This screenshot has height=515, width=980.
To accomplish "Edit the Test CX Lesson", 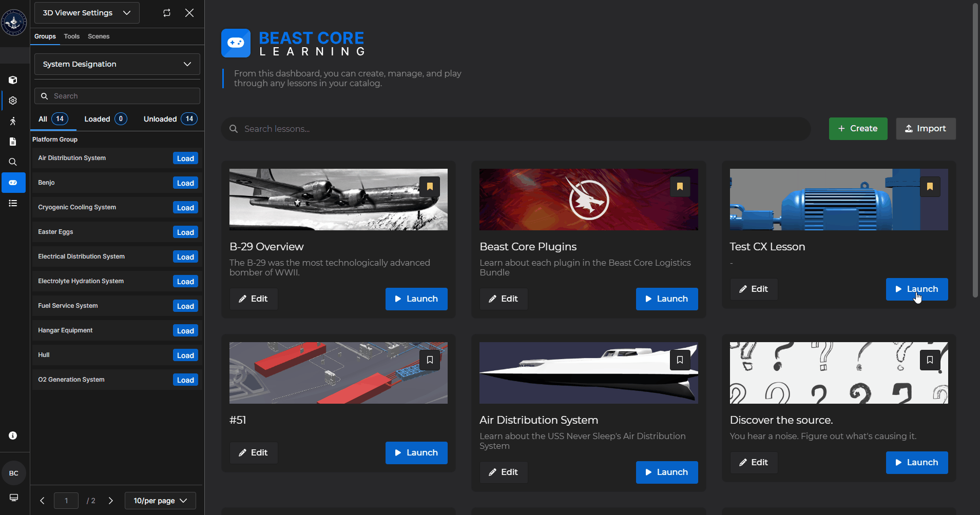I will pyautogui.click(x=754, y=289).
